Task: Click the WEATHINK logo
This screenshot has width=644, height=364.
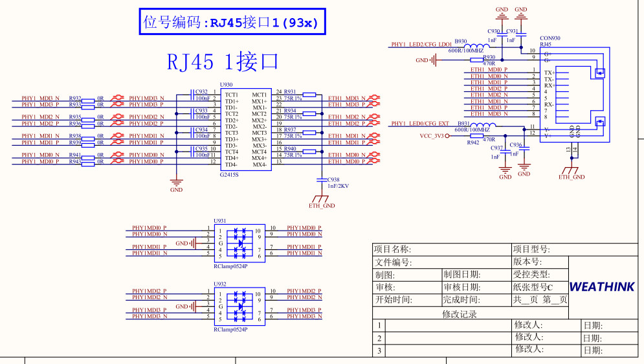Action: tap(602, 287)
